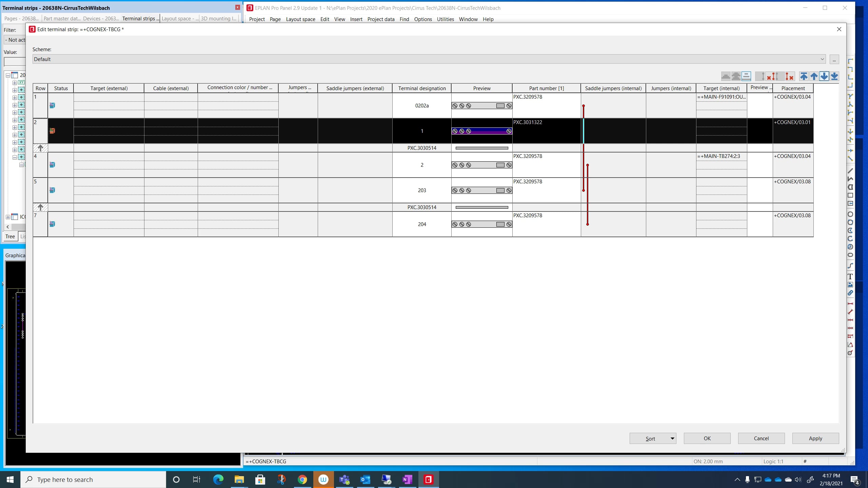Move selected terminal to bottom of strip
This screenshot has height=488, width=868.
click(834, 76)
